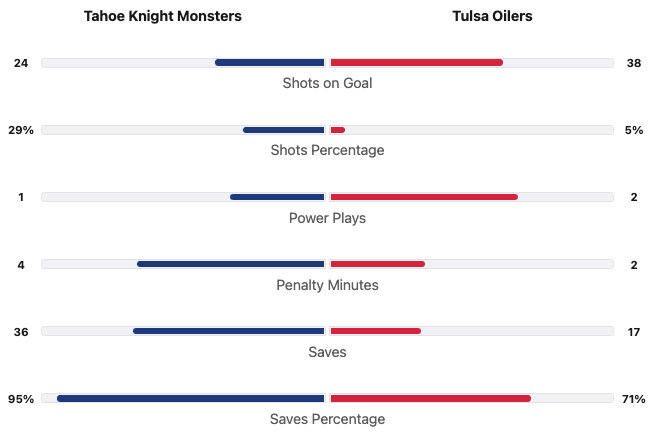Image resolution: width=653 pixels, height=435 pixels.
Task: Click the red Saves bar
Action: [x=375, y=331]
